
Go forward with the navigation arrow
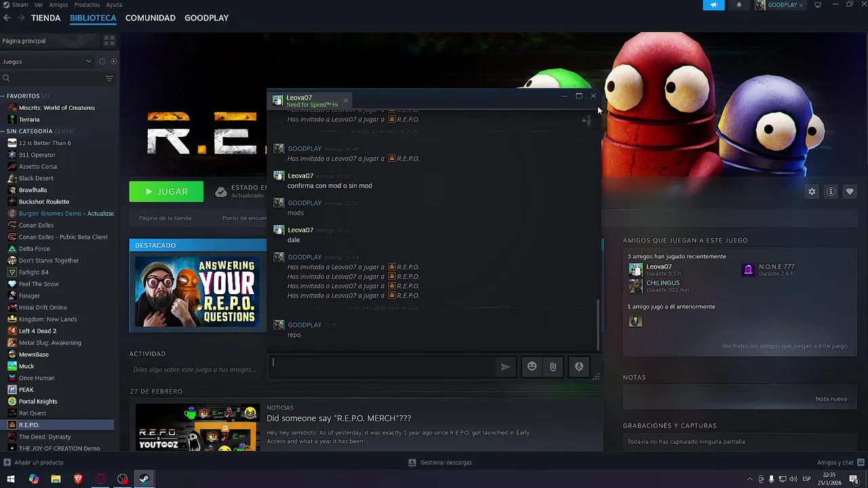tap(22, 18)
